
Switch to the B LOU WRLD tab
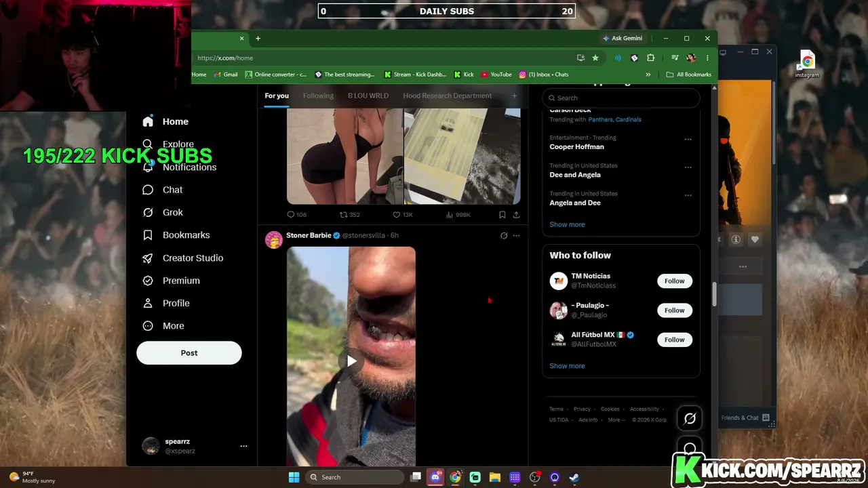[368, 96]
